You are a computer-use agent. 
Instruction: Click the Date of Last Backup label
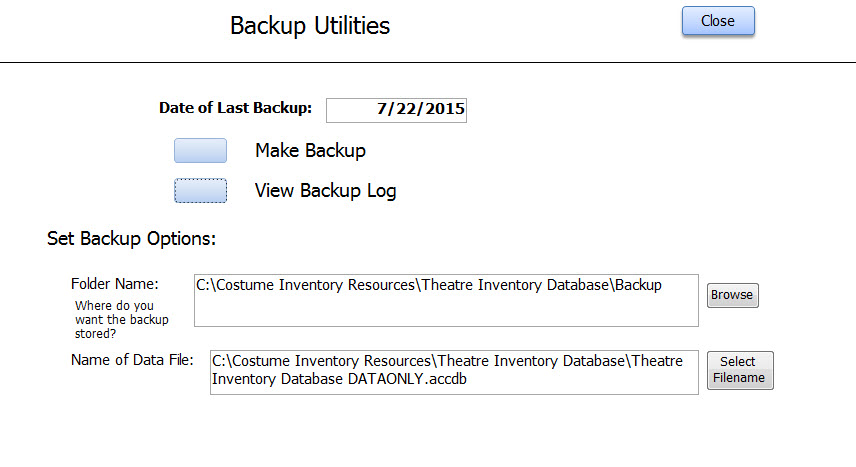coord(235,108)
